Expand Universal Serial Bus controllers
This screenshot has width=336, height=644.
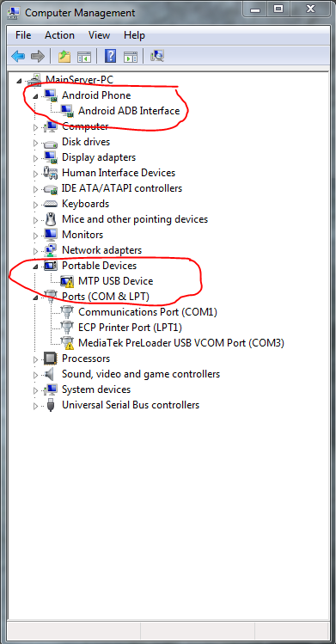coord(35,406)
